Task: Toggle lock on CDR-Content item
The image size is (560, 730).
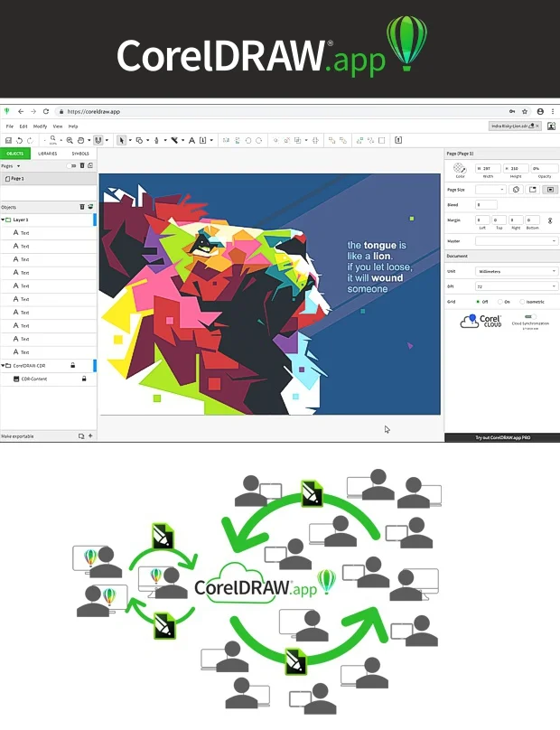Action: 84,379
